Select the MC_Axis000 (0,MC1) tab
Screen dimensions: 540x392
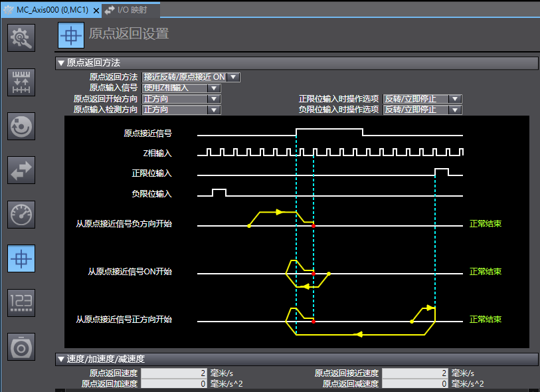tap(46, 10)
